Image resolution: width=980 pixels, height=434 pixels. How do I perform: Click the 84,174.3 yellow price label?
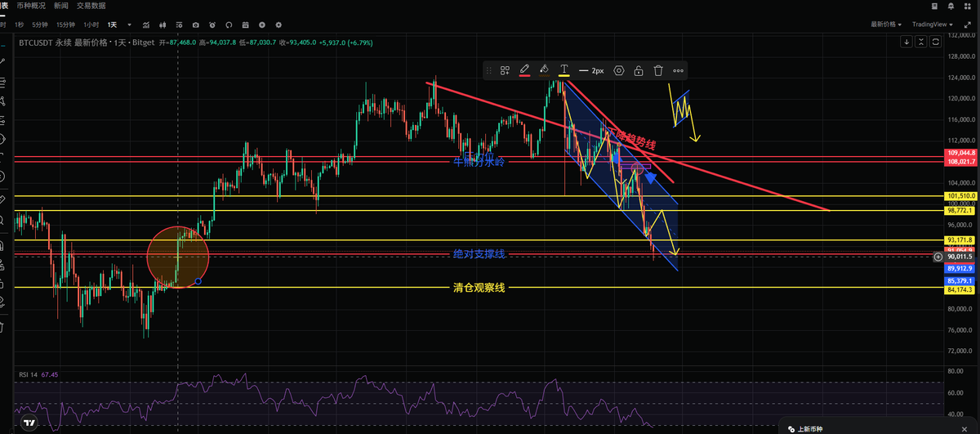[961, 289]
